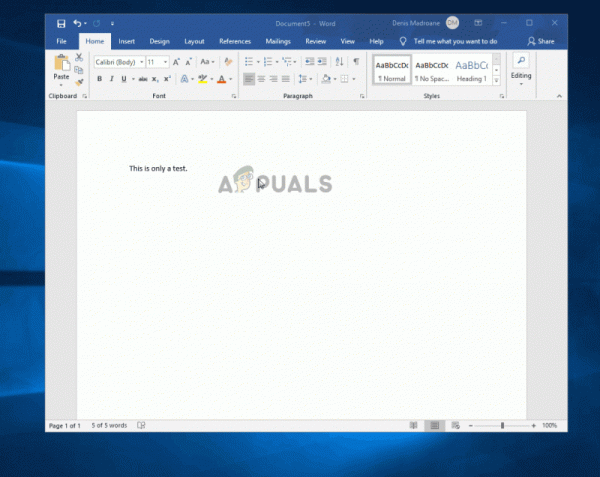Expand the Styles gallery More arrow
This screenshot has width=600, height=477.
496,80
